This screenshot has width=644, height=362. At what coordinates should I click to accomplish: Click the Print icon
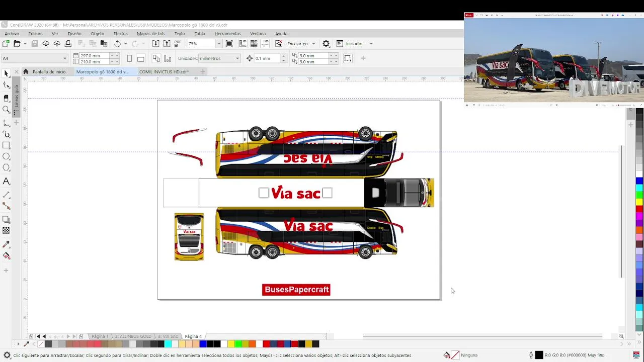(x=68, y=44)
